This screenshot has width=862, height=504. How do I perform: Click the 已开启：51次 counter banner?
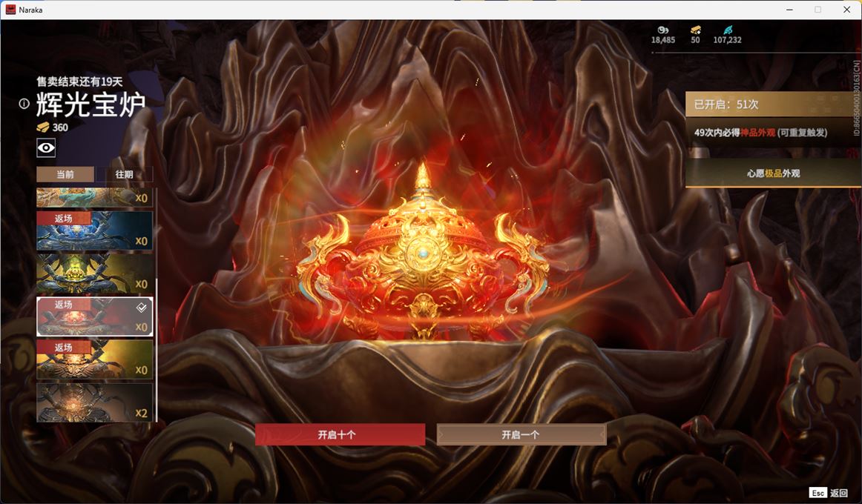click(773, 104)
